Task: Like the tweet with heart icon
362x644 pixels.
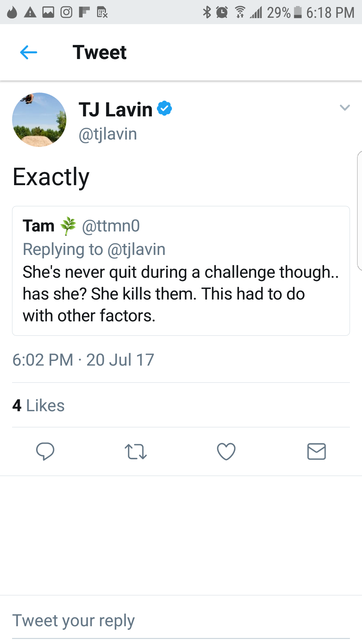Action: (x=226, y=451)
